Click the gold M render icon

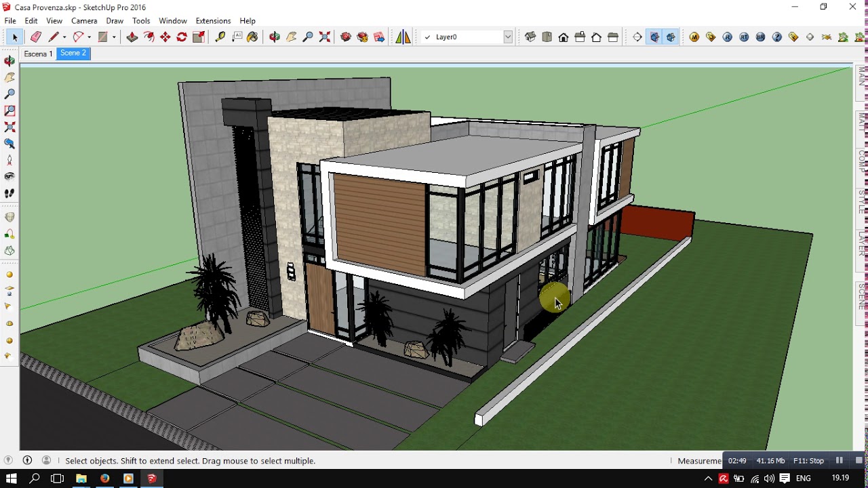click(x=694, y=37)
